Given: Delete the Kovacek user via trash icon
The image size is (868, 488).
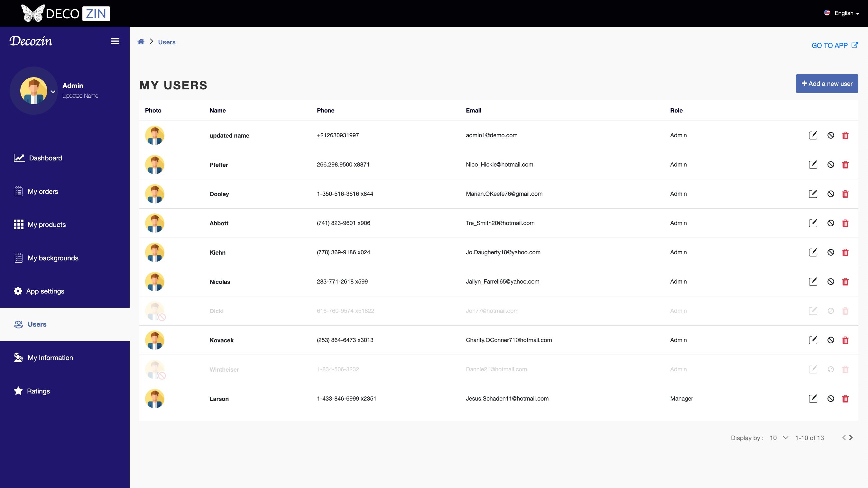Looking at the screenshot, I should coord(845,340).
